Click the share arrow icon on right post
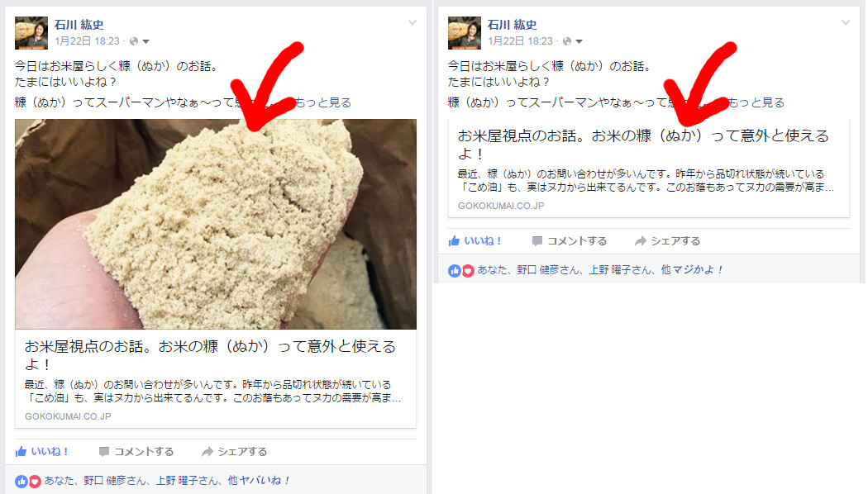868x494 pixels. tap(641, 241)
